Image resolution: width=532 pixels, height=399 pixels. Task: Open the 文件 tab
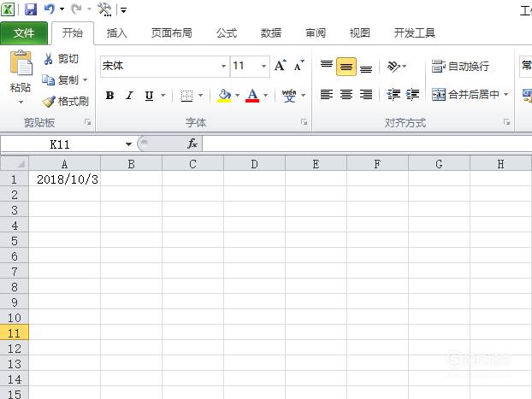(x=24, y=33)
